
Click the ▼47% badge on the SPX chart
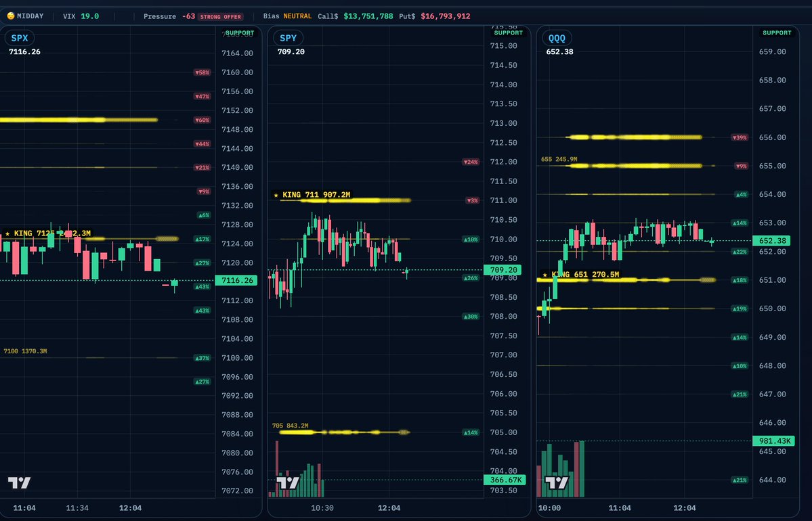click(x=202, y=96)
